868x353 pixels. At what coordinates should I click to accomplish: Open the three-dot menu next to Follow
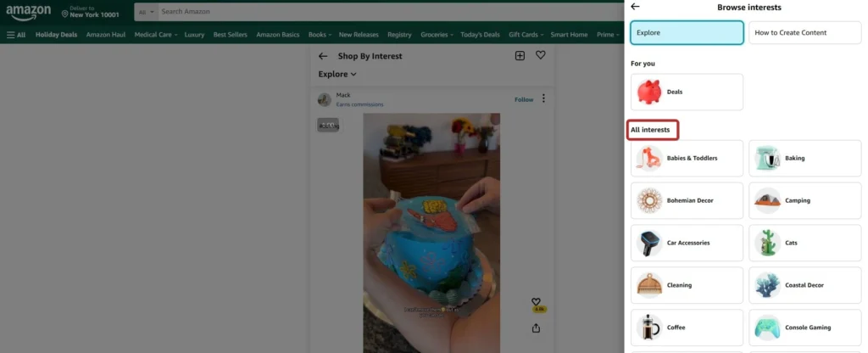click(544, 99)
